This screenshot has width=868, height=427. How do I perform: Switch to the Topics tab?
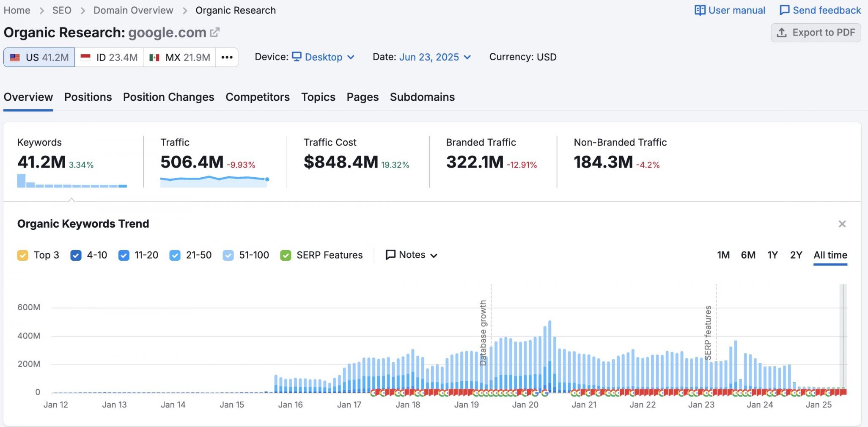318,97
